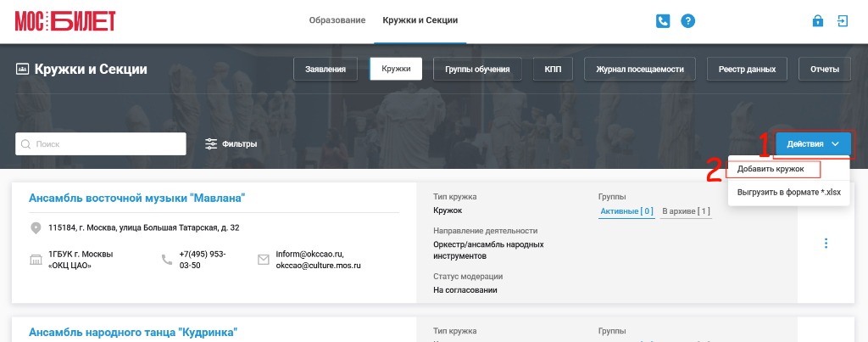Click the search magnifier icon
Viewport: 868px width, 342px height.
[x=25, y=144]
